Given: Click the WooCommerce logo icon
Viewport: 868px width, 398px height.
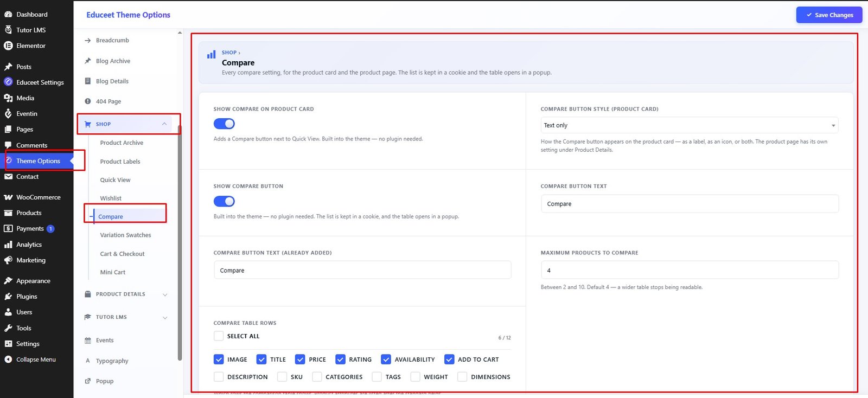Looking at the screenshot, I should [8, 197].
